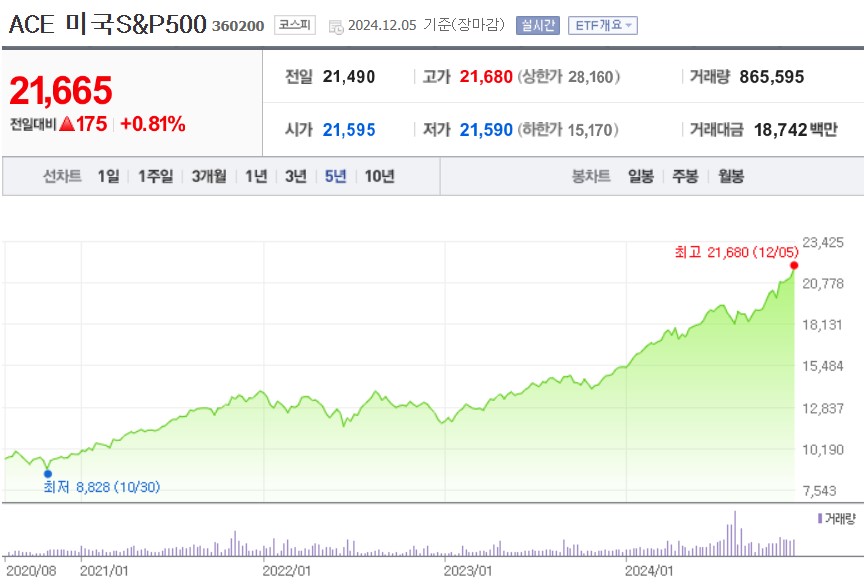Select the 실시간 real-time button
This screenshot has width=864, height=587.
click(x=537, y=25)
